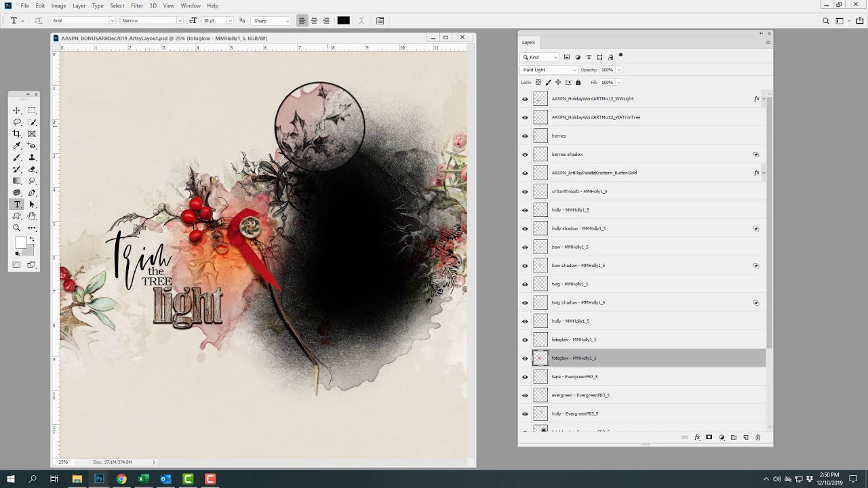The image size is (868, 488).
Task: Turn layer filtering on or off
Action: (x=620, y=56)
